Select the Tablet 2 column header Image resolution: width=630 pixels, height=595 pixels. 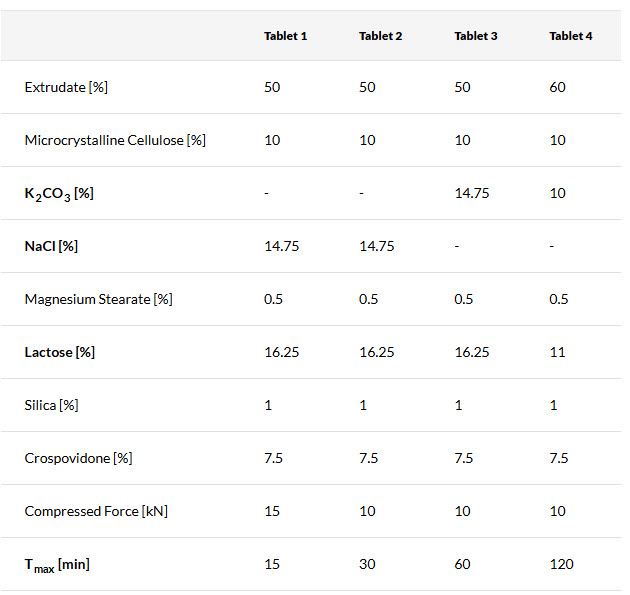pos(380,36)
